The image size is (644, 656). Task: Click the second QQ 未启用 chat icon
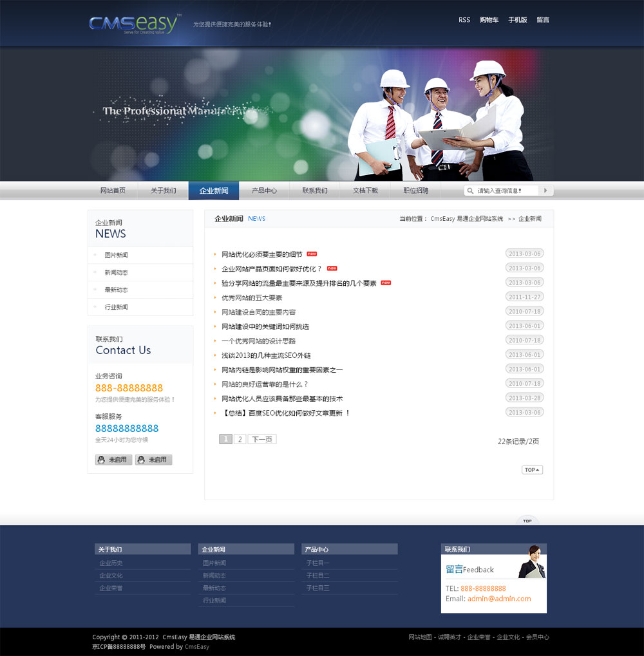tap(154, 460)
